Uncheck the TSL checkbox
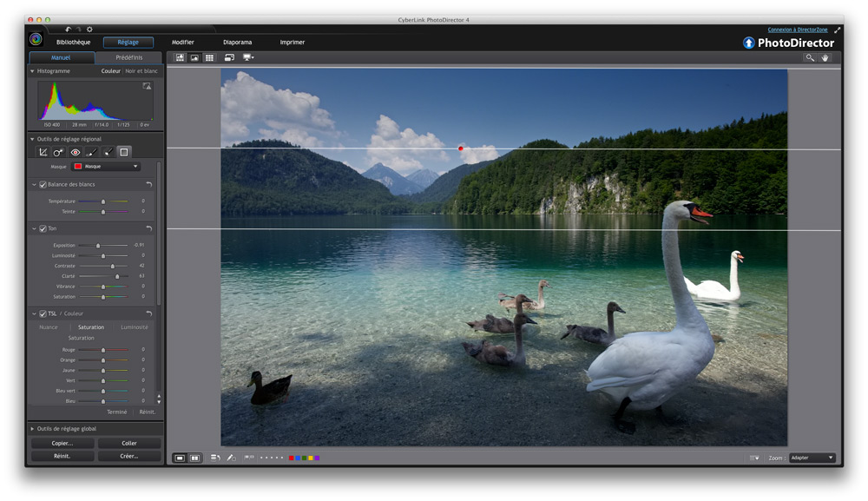 (x=43, y=314)
